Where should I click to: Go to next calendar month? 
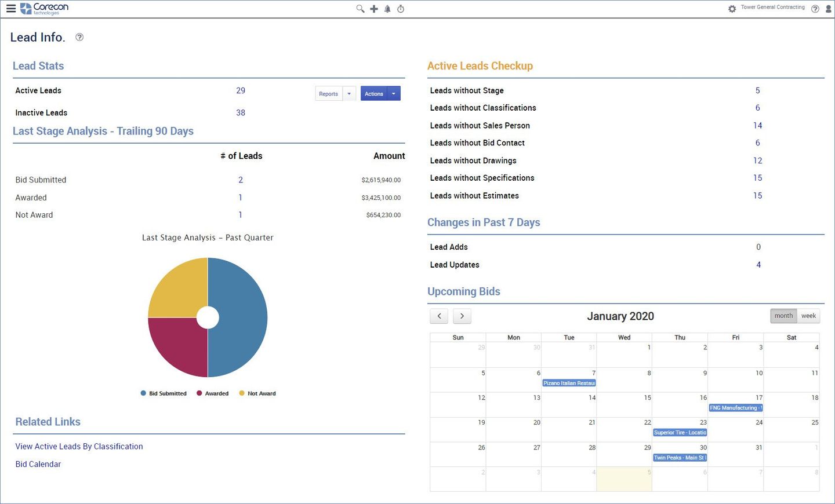pos(462,316)
